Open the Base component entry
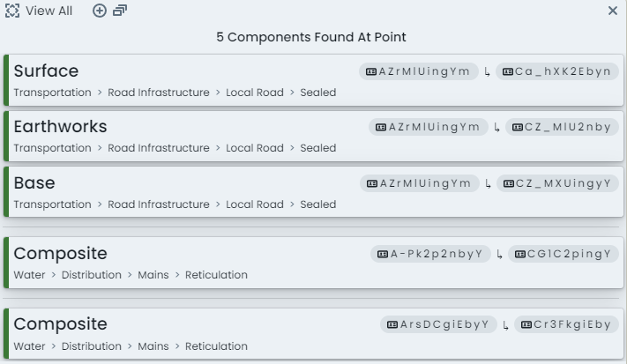The width and height of the screenshot is (627, 364). point(314,192)
